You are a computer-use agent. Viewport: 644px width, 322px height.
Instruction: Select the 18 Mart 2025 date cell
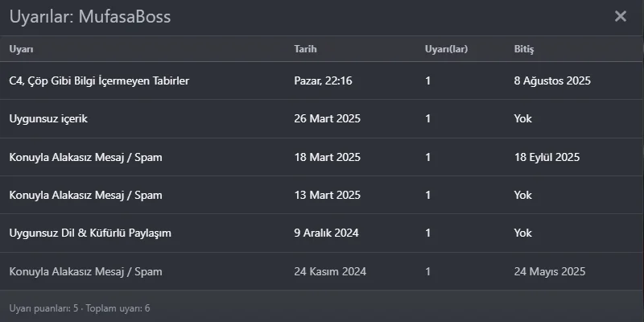[328, 157]
